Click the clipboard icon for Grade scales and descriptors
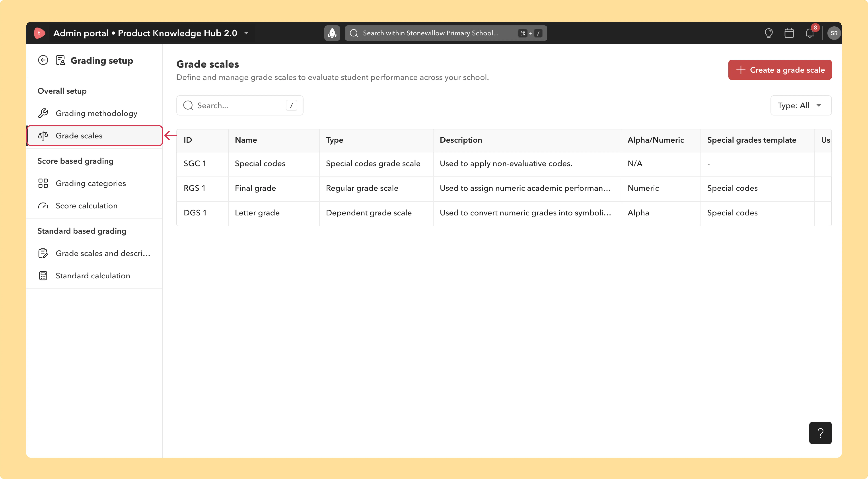This screenshot has height=479, width=868. (x=43, y=253)
